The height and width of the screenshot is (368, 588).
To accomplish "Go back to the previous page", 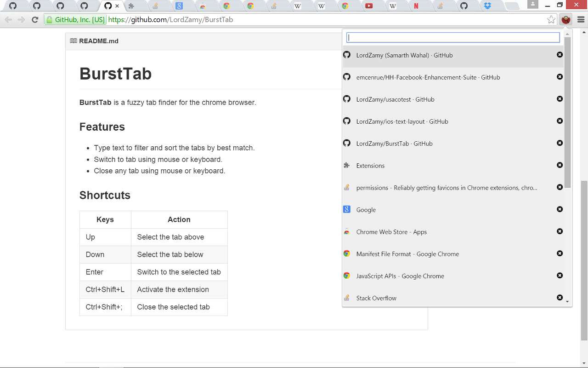I will [8, 20].
